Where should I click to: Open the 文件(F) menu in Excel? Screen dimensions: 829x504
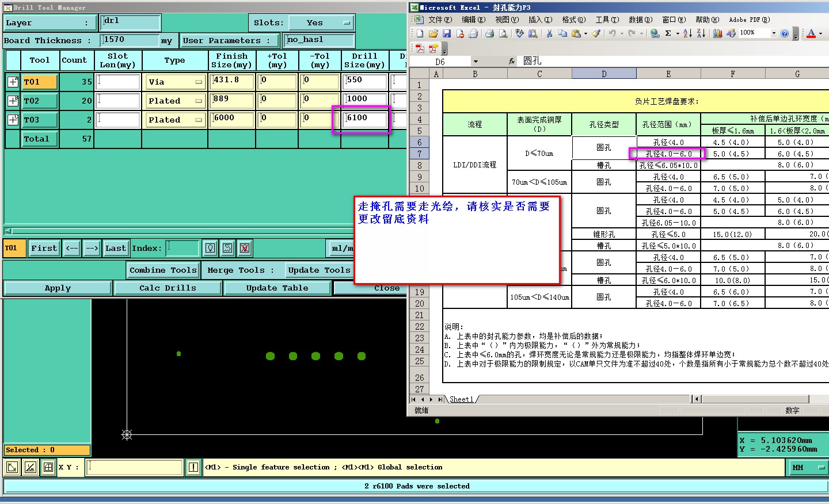pos(440,20)
